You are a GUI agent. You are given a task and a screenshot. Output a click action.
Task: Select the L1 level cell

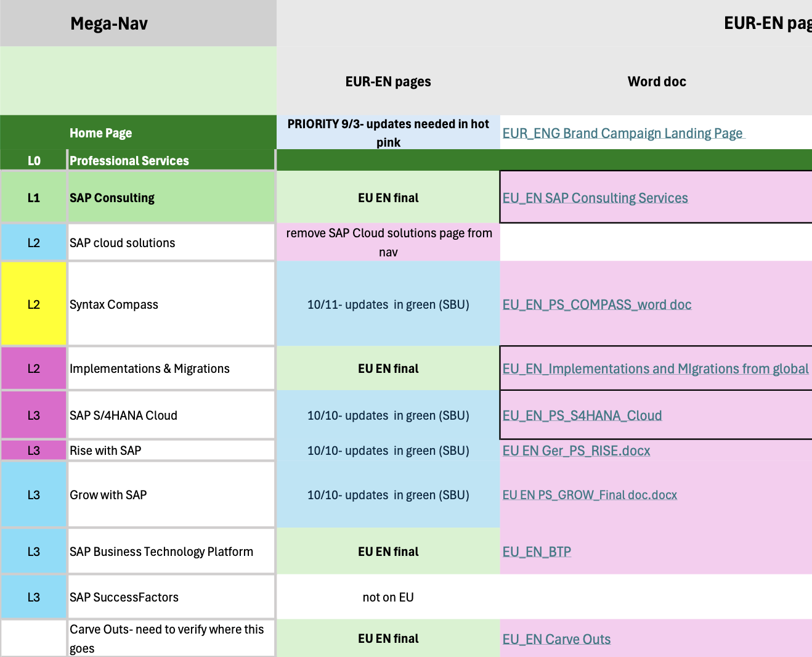coord(34,198)
